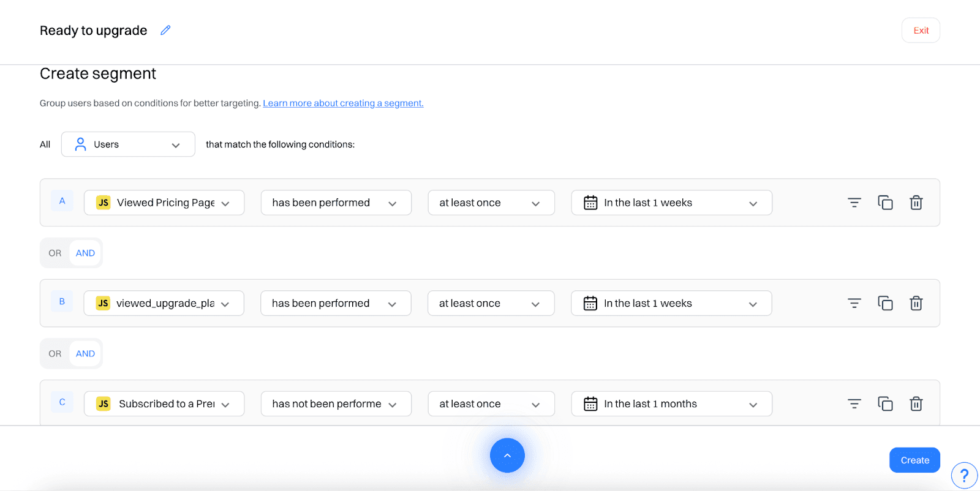
Task: Click the Exit button
Action: [921, 31]
